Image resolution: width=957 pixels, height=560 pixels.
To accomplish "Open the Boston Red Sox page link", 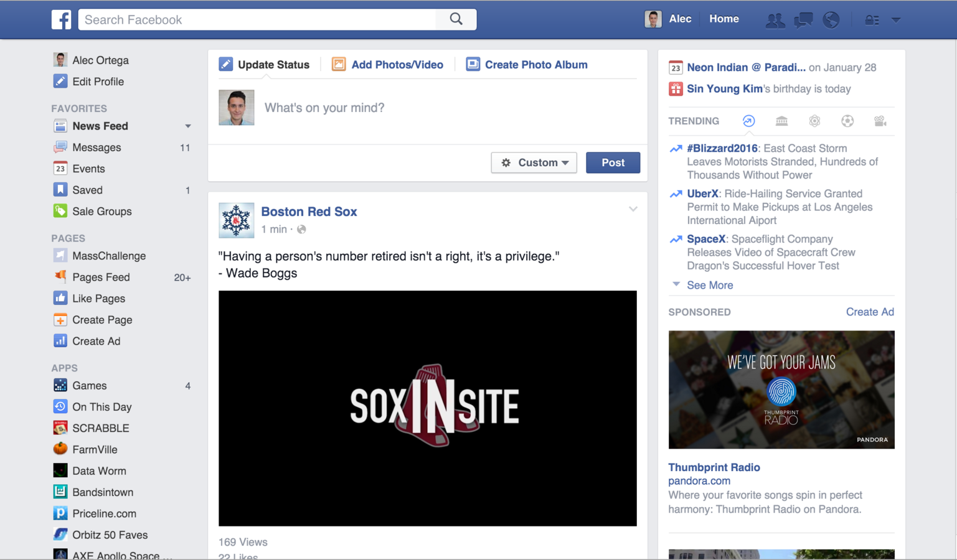I will tap(309, 212).
